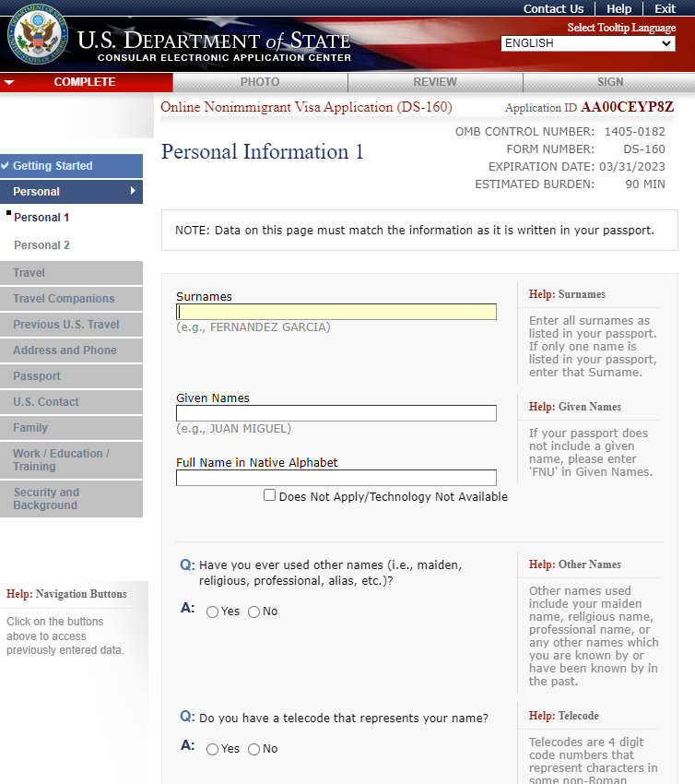Open the Contact Us link
Viewport: 695px width, 784px height.
(x=553, y=9)
